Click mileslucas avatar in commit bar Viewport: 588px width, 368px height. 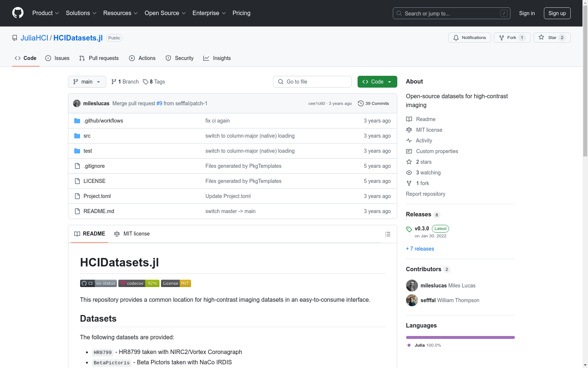(77, 103)
